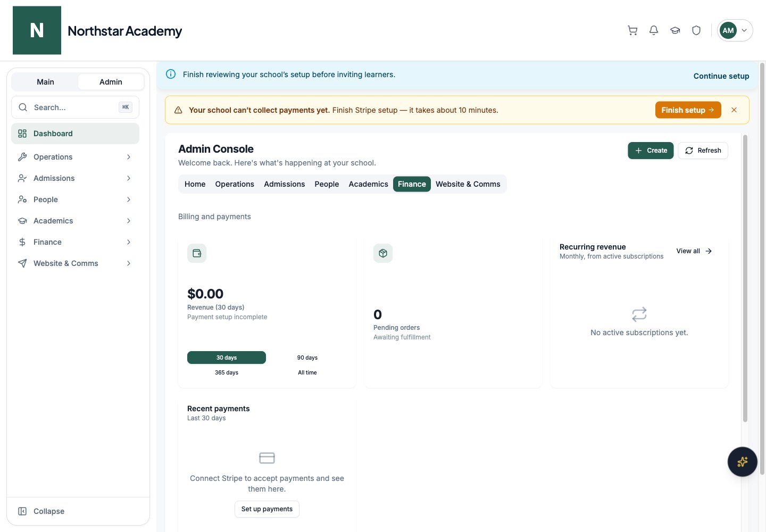Open the AM user account dropdown
766x532 pixels.
point(735,30)
